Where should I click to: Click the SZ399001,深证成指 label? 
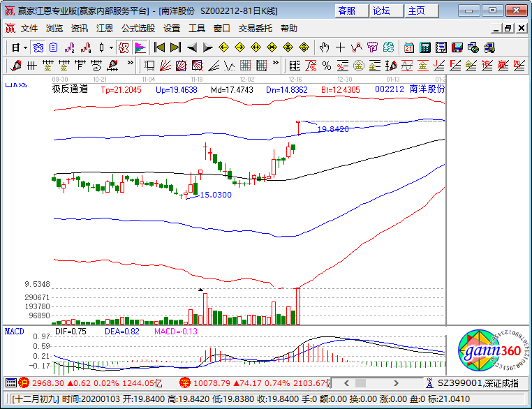478,383
